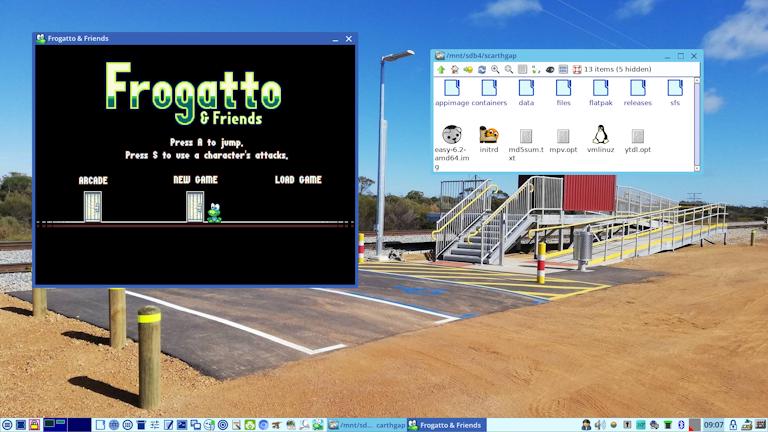768x432 pixels.
Task: Launch web browser globe icon on taskbar
Action: click(x=114, y=425)
